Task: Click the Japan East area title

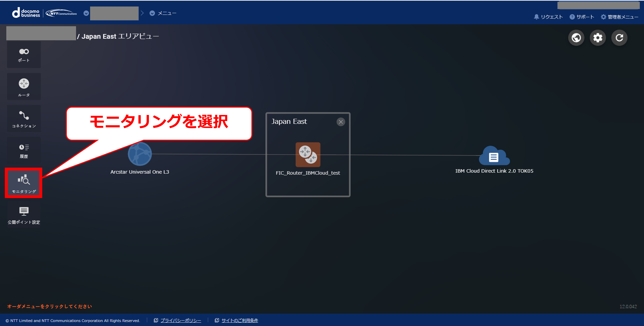Action: tap(289, 121)
